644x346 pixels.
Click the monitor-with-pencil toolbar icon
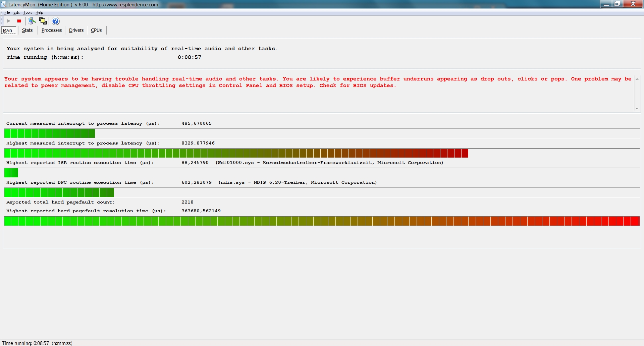[32, 21]
